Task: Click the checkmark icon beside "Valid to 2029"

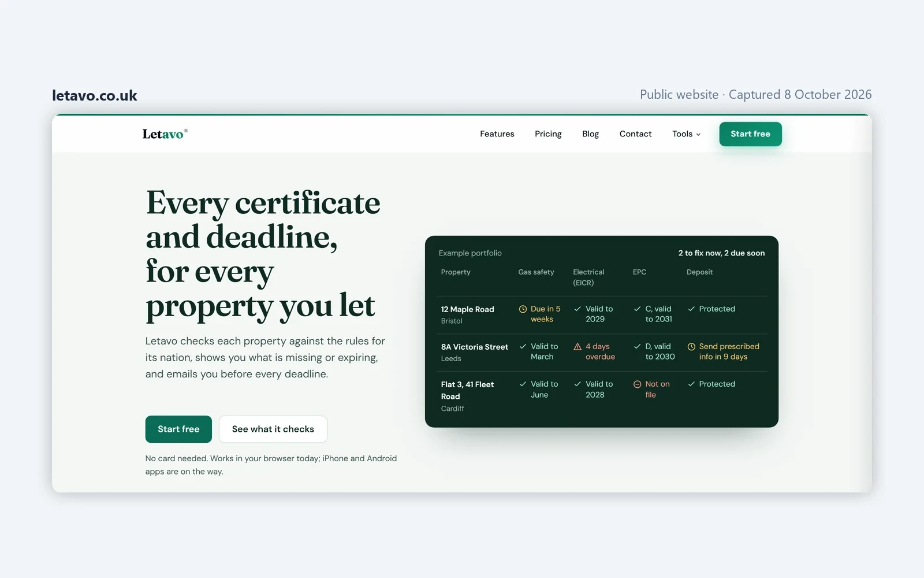Action: (x=577, y=309)
